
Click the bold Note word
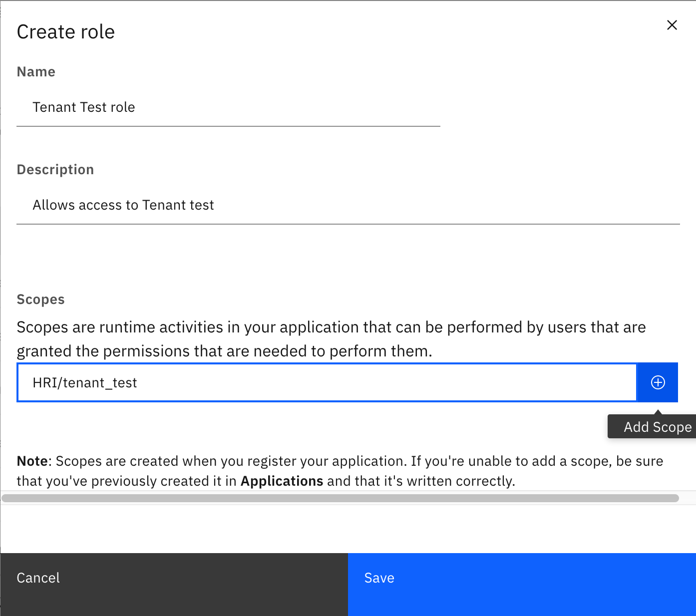coord(32,461)
